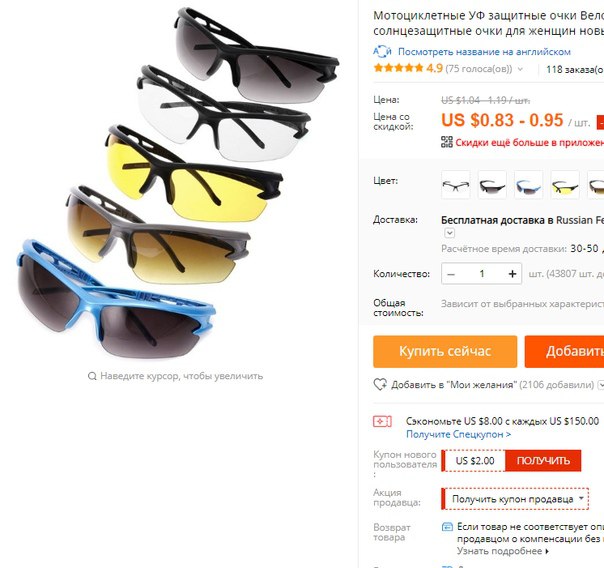Click the magnifier icon below the product image
Viewport: 604px width, 568px height.
click(x=92, y=376)
